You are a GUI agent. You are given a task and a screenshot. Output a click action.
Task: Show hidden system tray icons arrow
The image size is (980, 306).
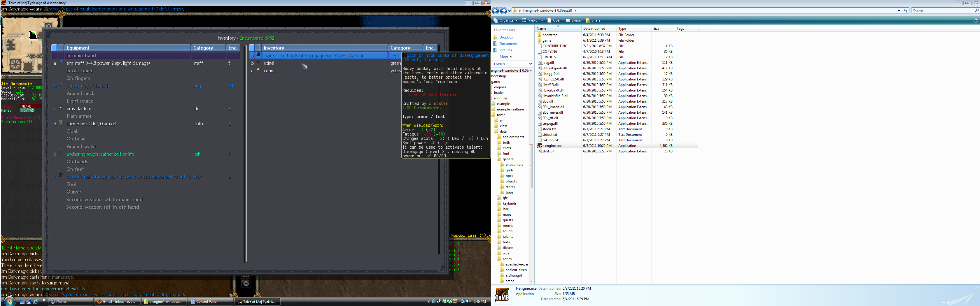(429, 301)
